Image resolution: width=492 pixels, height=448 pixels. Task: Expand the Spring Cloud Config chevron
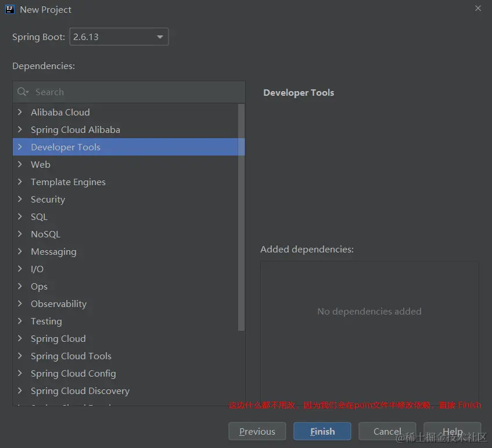pyautogui.click(x=20, y=373)
